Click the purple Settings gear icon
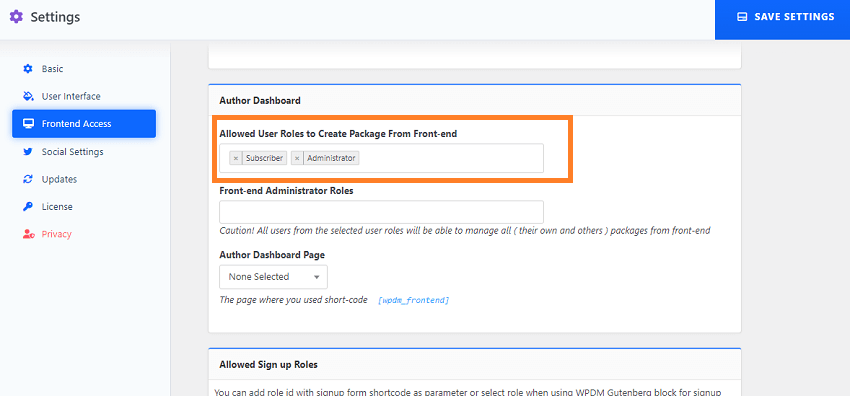This screenshot has height=396, width=850. point(16,17)
